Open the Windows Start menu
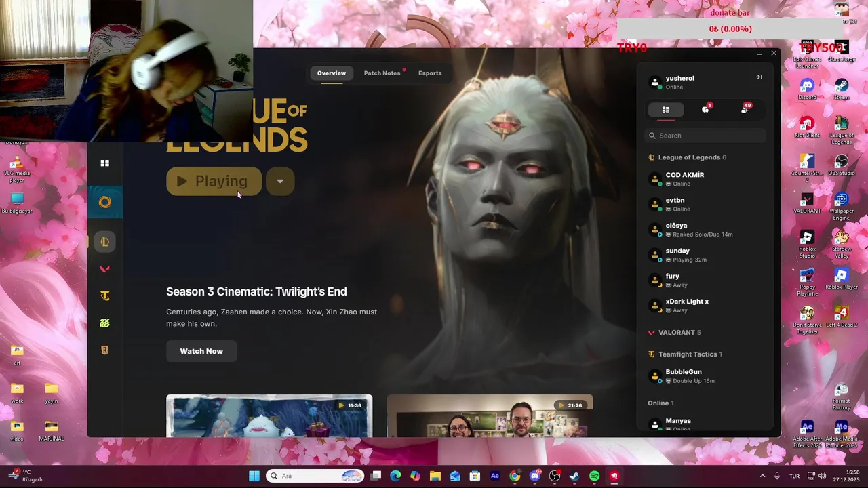Image resolution: width=868 pixels, height=488 pixels. tap(254, 476)
